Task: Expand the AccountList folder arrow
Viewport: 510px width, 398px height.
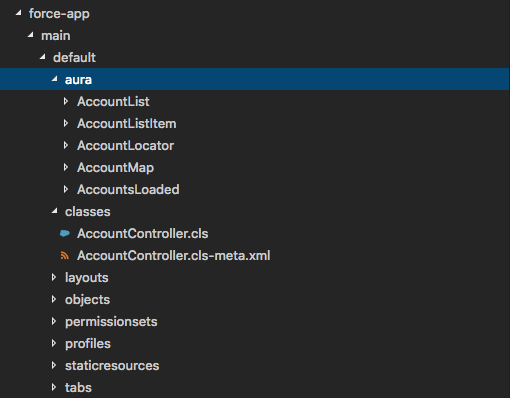Action: coord(66,101)
